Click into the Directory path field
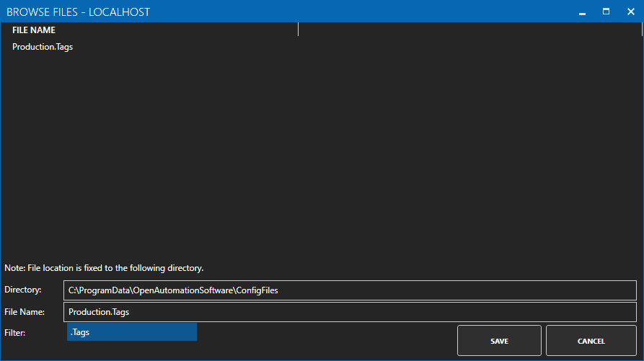Viewport: 644px width, 361px height. (x=350, y=290)
